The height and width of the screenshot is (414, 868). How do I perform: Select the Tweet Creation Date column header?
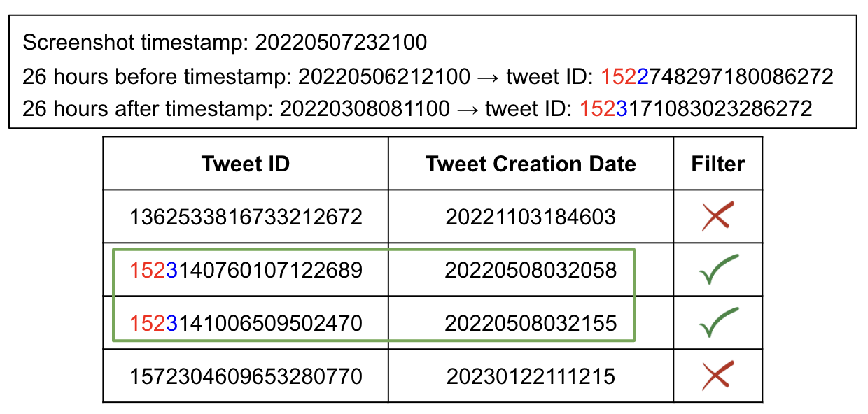(x=531, y=164)
